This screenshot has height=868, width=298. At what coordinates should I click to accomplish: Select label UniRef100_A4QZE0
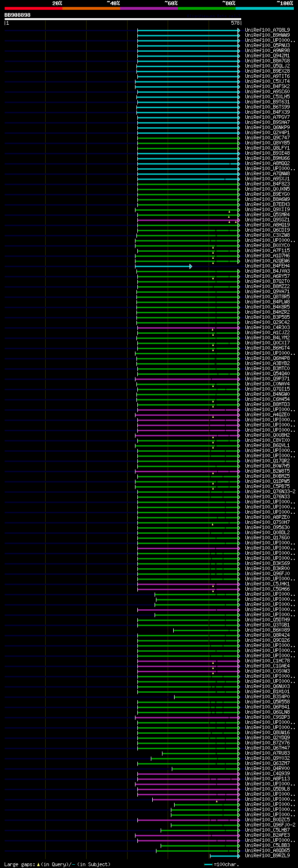tap(267, 414)
